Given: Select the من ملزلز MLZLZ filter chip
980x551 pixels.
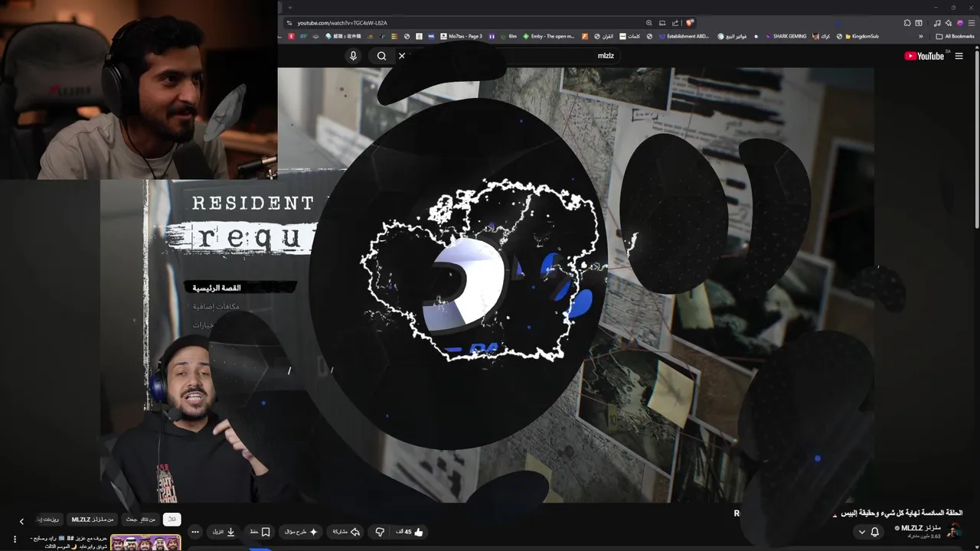Looking at the screenshot, I should pyautogui.click(x=93, y=520).
